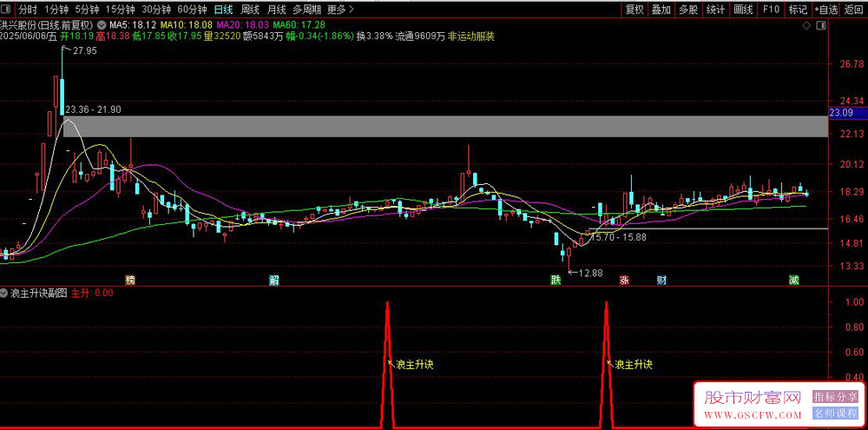
Task: Click the MA5: 18.12 indicator label
Action: [133, 25]
